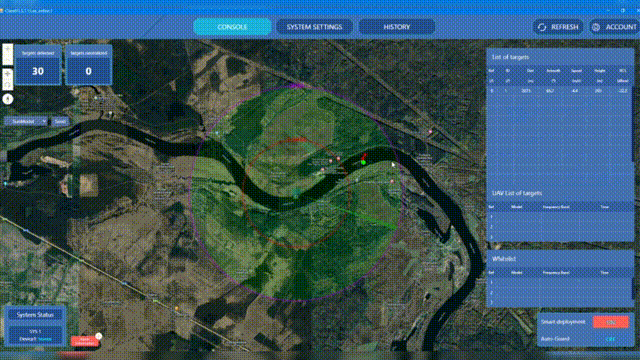Click the green target marker on map
The image size is (640, 360).
(x=363, y=162)
